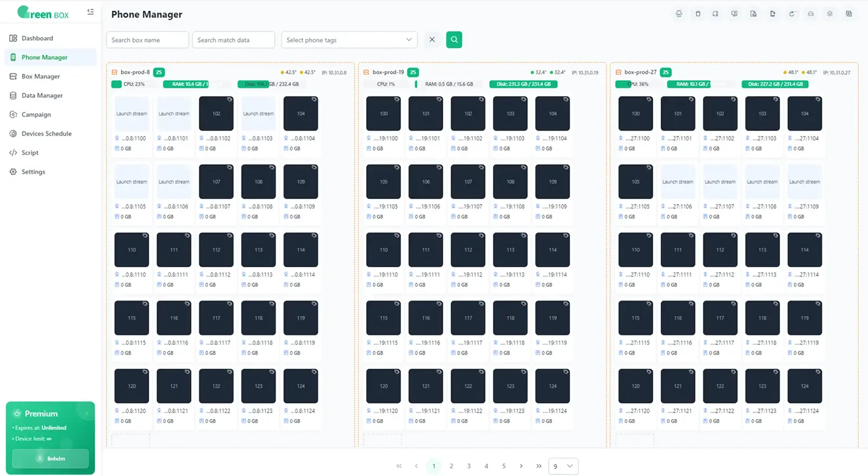868x476 pixels.
Task: Go to page 2
Action: click(451, 466)
